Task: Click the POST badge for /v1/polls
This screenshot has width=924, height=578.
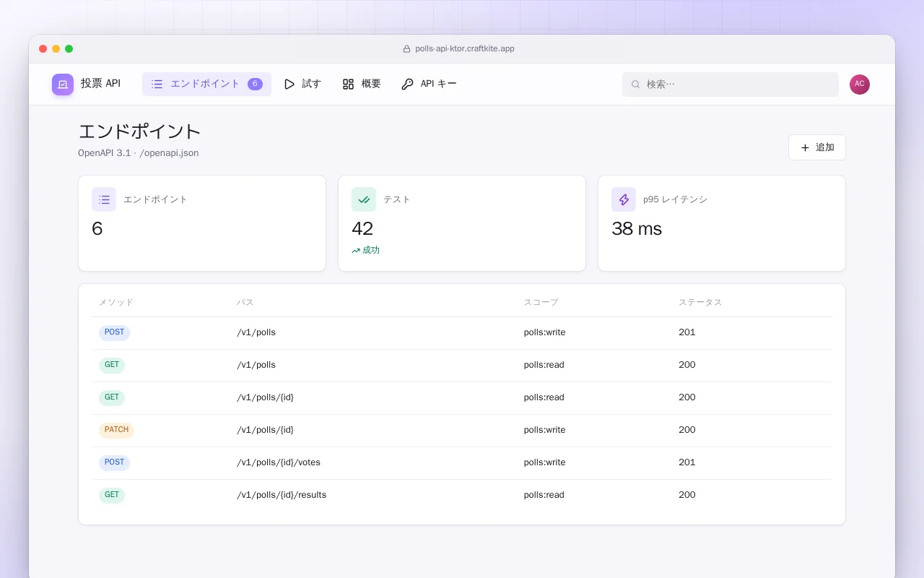Action: 114,333
